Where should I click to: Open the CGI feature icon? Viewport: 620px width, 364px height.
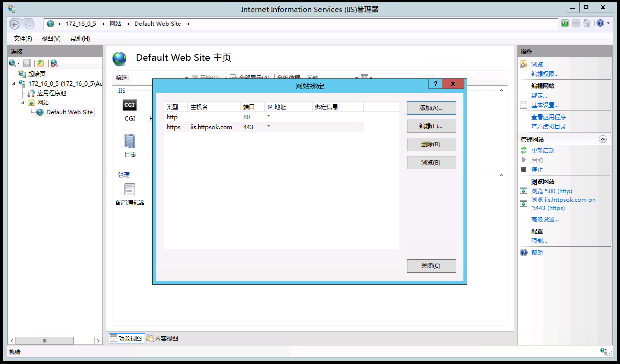point(130,105)
